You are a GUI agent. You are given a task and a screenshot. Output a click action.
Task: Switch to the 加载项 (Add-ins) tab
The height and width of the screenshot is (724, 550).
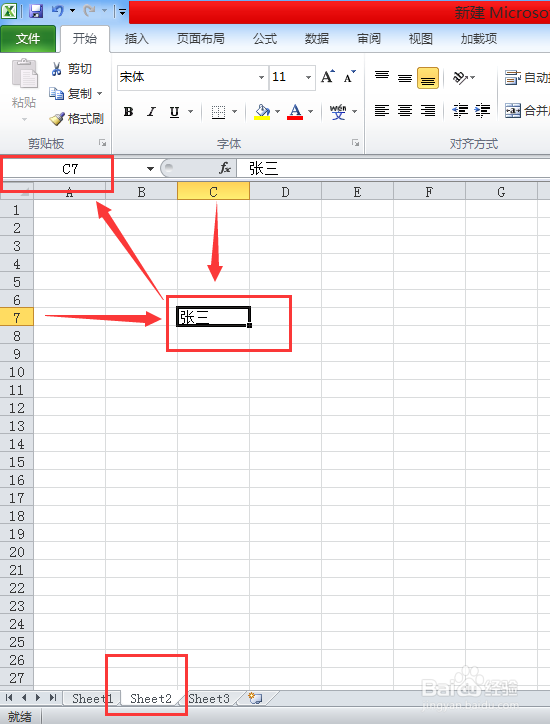[479, 39]
